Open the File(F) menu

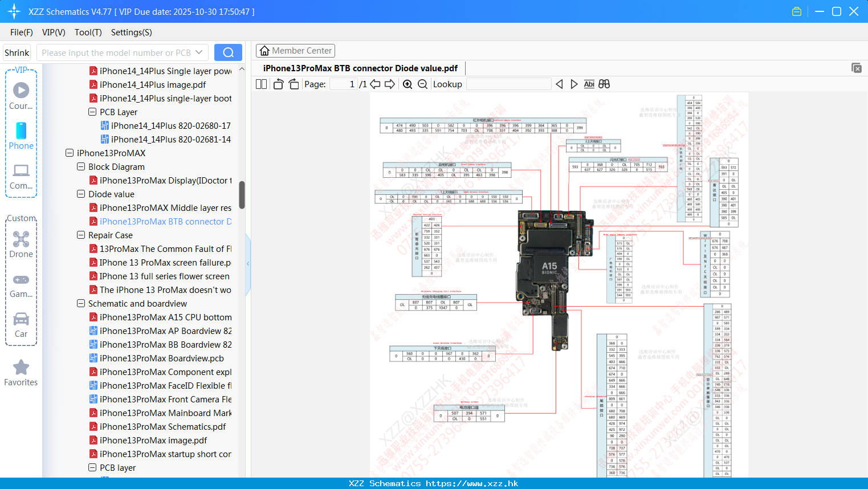tap(22, 32)
